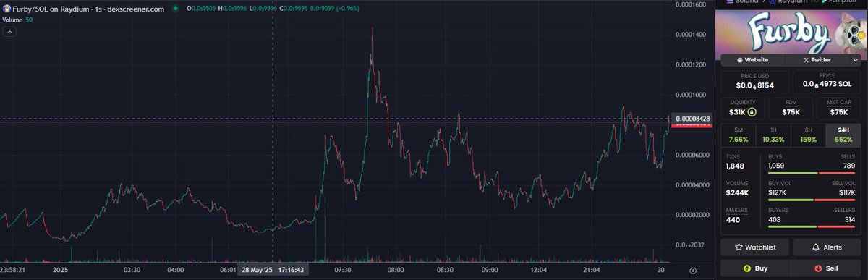Click the X logo icon on Twitter button
Viewport: 868px width, 280px height.
coord(807,60)
